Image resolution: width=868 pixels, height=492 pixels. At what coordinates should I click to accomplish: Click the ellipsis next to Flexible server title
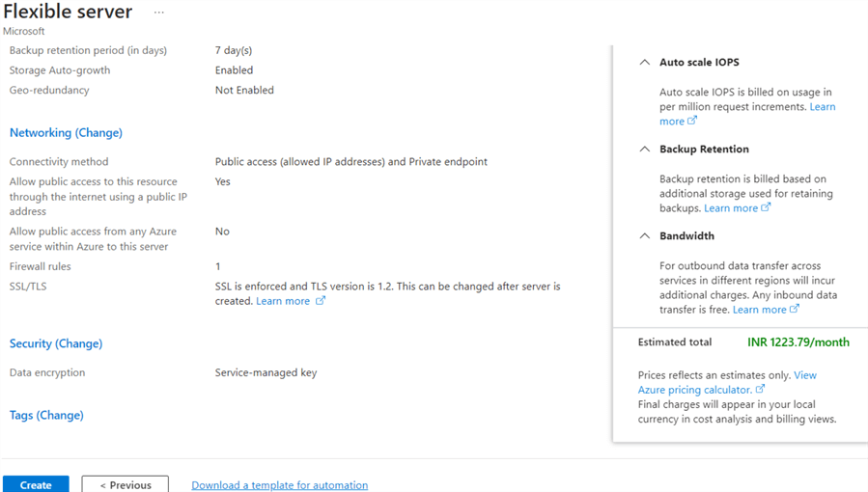[x=159, y=14]
